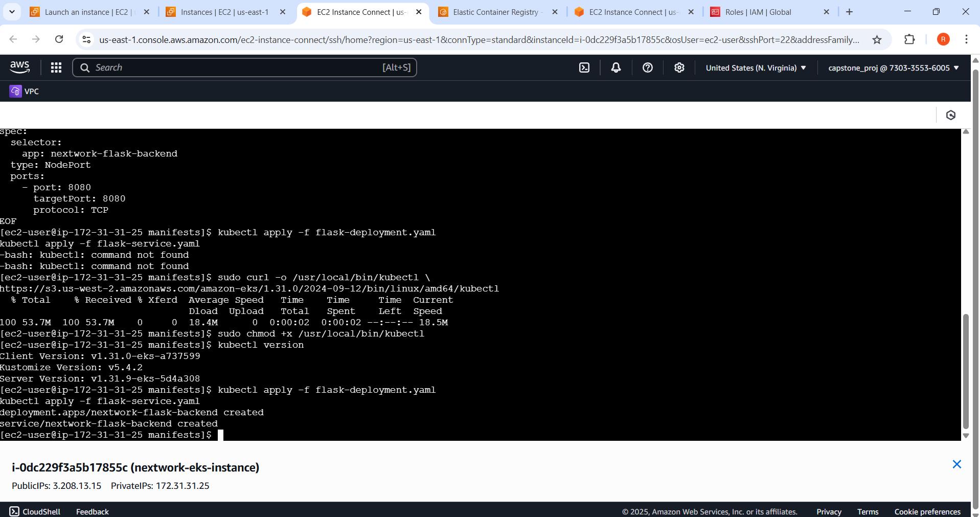Expand the browser tab search chevron

tap(12, 11)
